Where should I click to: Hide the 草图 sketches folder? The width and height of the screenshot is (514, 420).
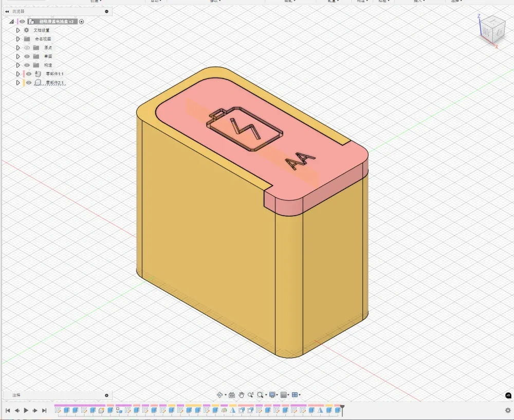pyautogui.click(x=28, y=56)
